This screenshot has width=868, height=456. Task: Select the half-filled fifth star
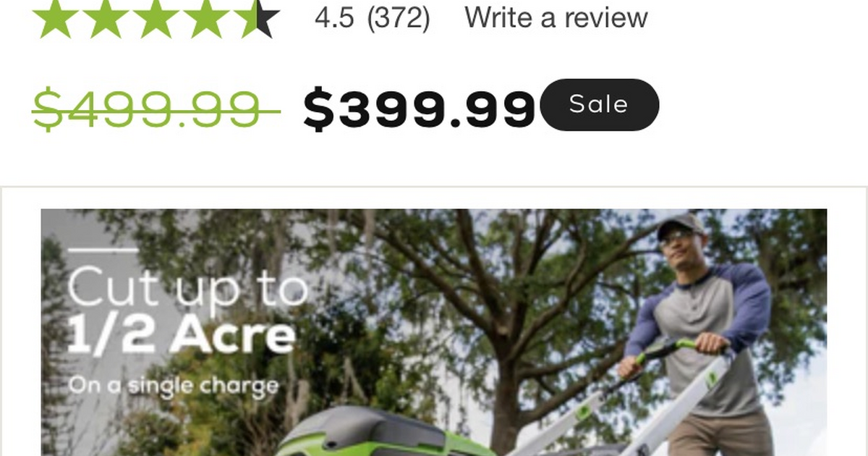pyautogui.click(x=258, y=18)
